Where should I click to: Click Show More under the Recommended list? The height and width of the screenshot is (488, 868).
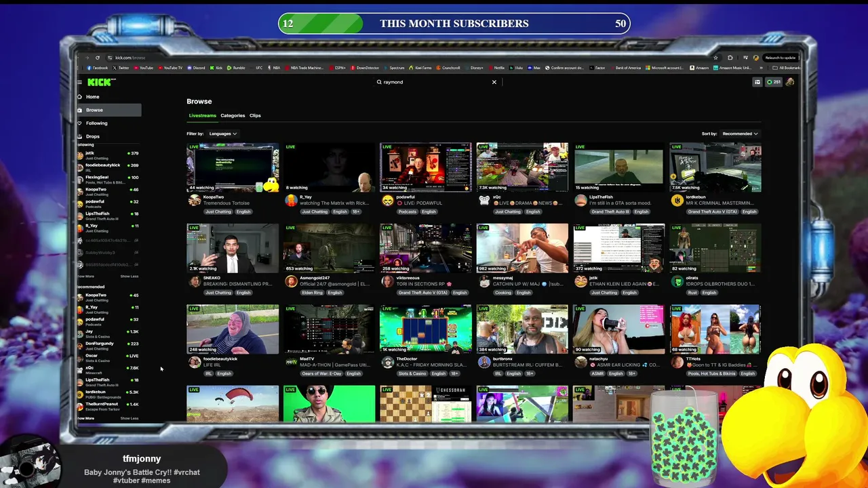(85, 418)
